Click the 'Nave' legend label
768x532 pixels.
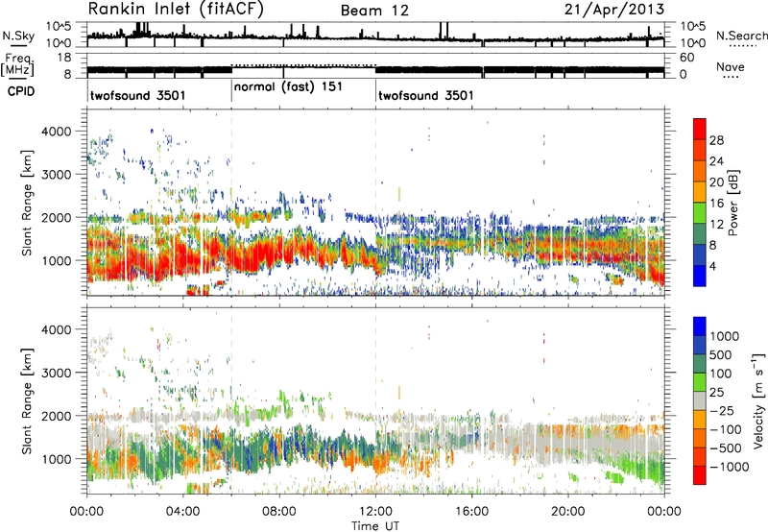[x=731, y=66]
